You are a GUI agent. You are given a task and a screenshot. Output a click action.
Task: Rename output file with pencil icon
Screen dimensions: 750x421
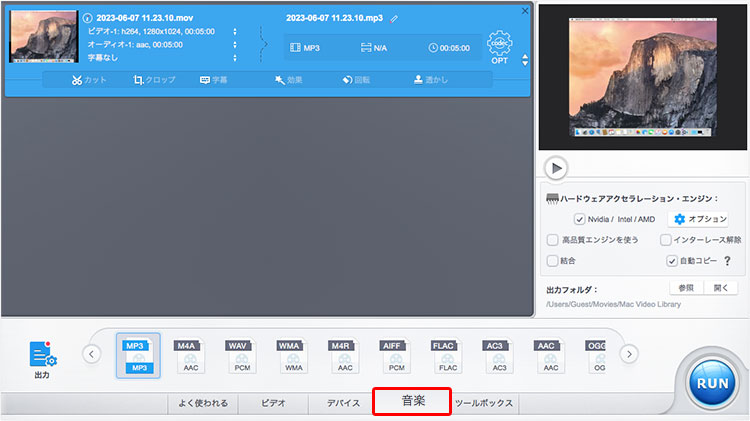(x=394, y=18)
